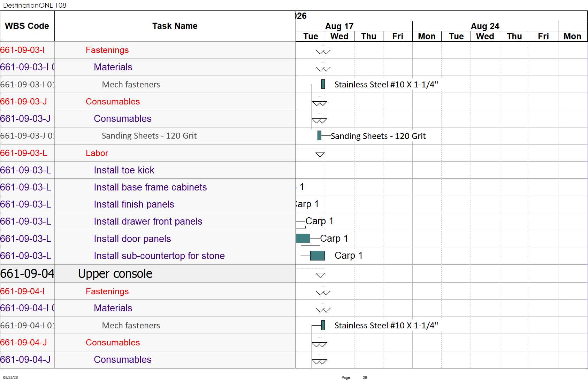Click the Fastenings 661-09-03-I summary marker
Viewport: 588px width, 382px height.
click(323, 52)
